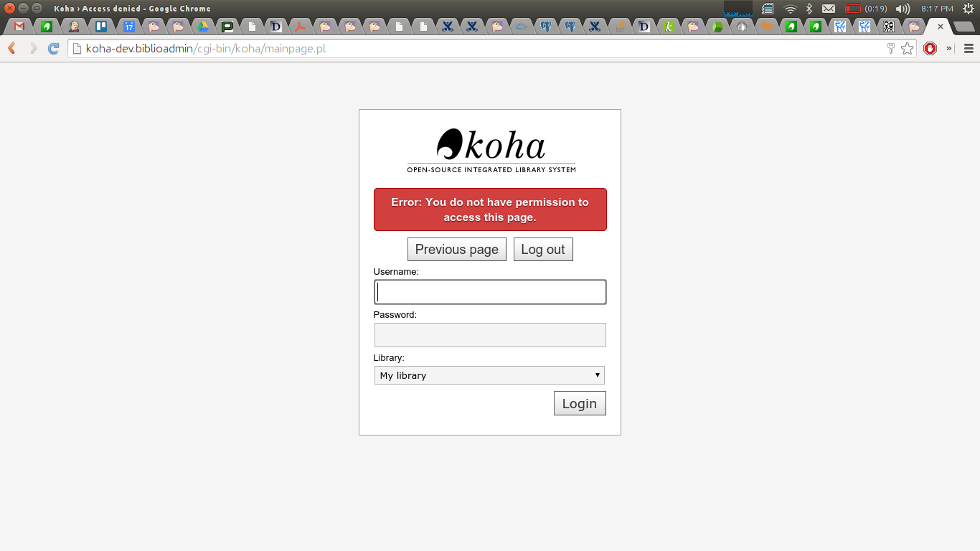
Task: Open the volume speaker indicator
Action: click(903, 9)
